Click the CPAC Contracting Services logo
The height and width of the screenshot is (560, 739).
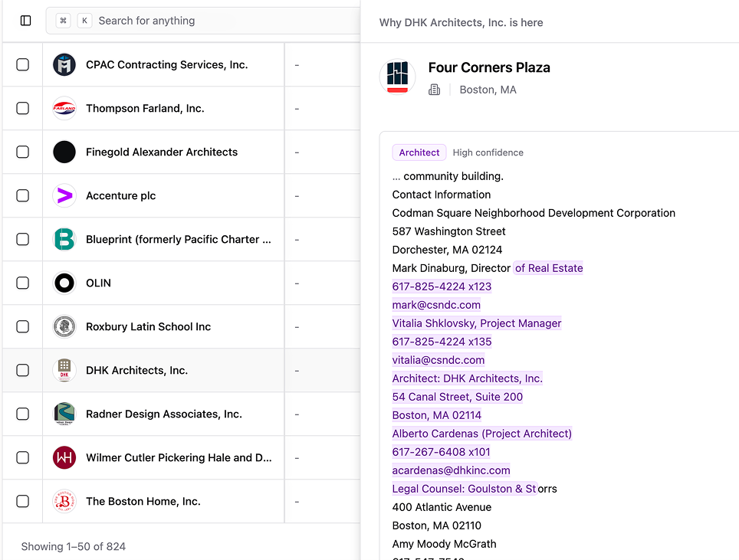[x=64, y=64]
